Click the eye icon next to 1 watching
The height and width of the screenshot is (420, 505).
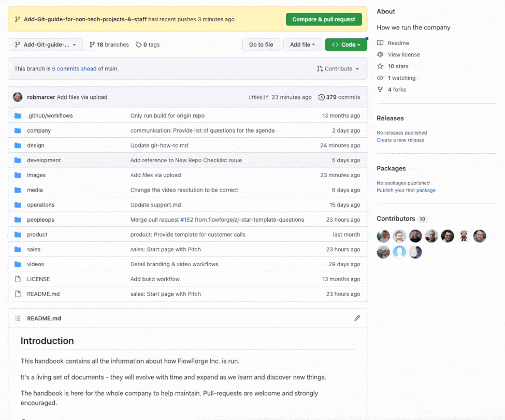click(379, 78)
